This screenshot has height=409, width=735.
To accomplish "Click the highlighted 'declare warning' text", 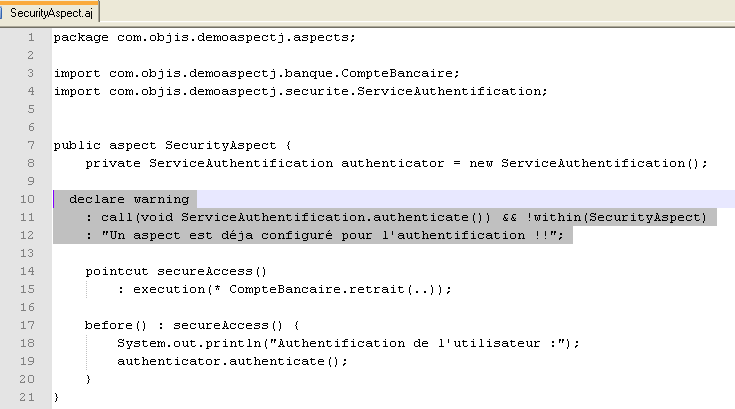I will coord(128,199).
